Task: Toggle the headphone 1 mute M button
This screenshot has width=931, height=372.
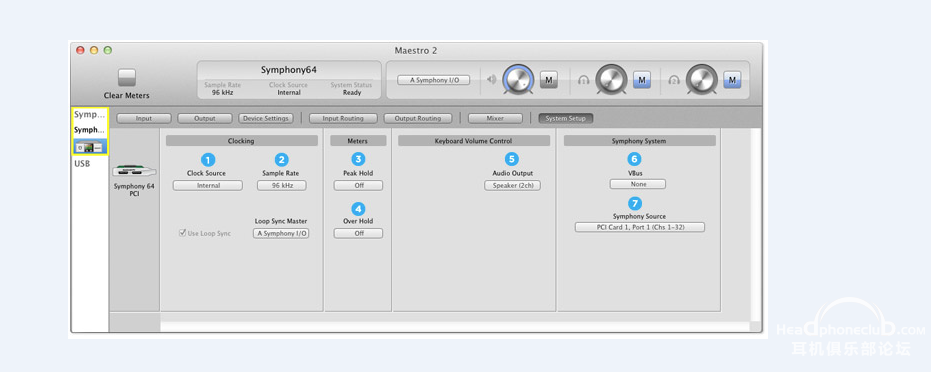Action: [x=641, y=80]
